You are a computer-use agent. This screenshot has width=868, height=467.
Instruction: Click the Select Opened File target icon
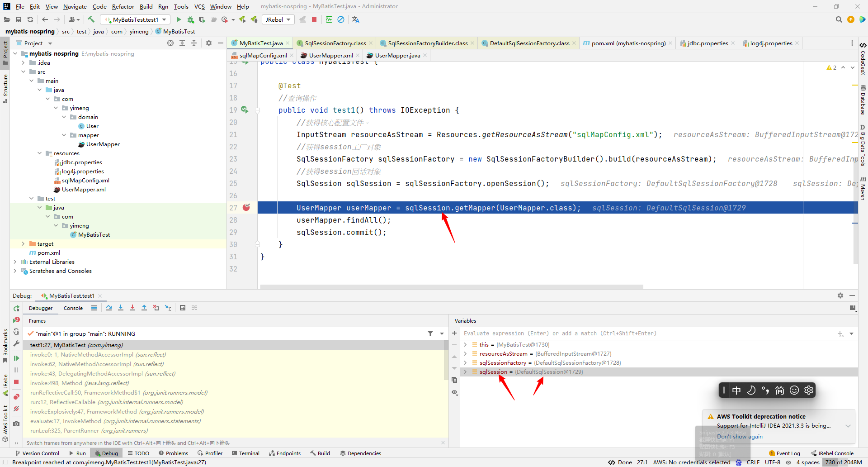click(x=170, y=43)
